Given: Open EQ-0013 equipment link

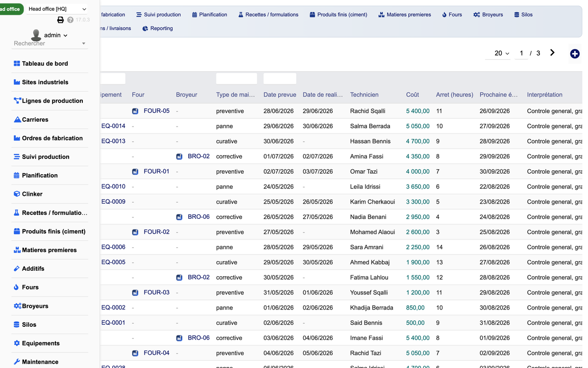Looking at the screenshot, I should click(113, 141).
